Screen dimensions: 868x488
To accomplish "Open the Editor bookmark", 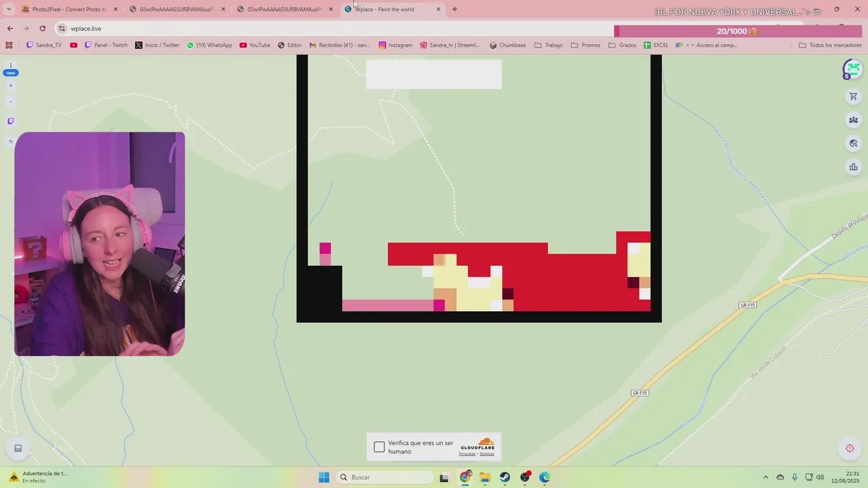I will pyautogui.click(x=290, y=45).
